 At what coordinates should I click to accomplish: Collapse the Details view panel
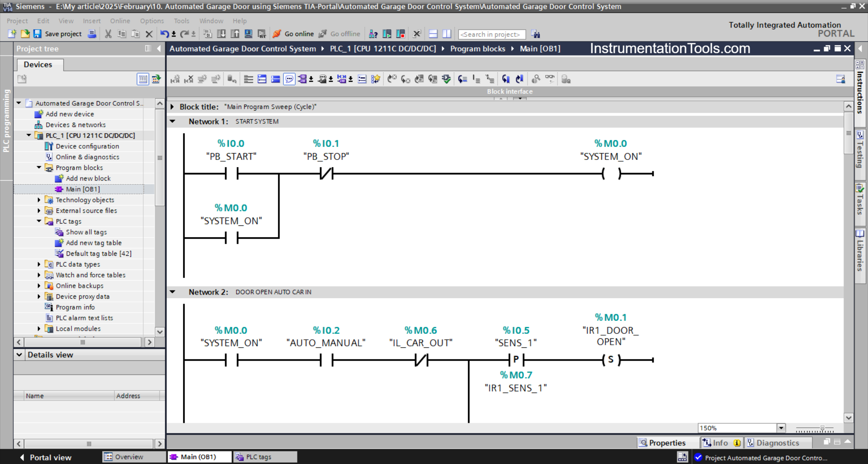pos(19,355)
